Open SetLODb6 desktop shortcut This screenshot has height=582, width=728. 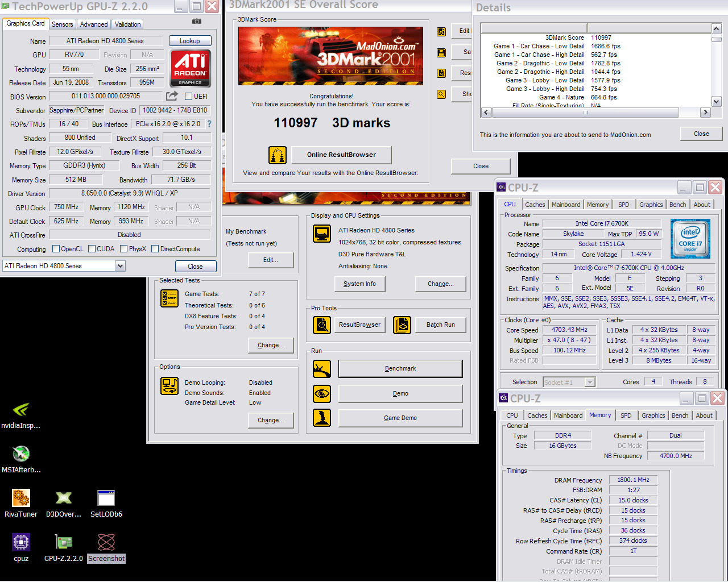[x=106, y=504]
